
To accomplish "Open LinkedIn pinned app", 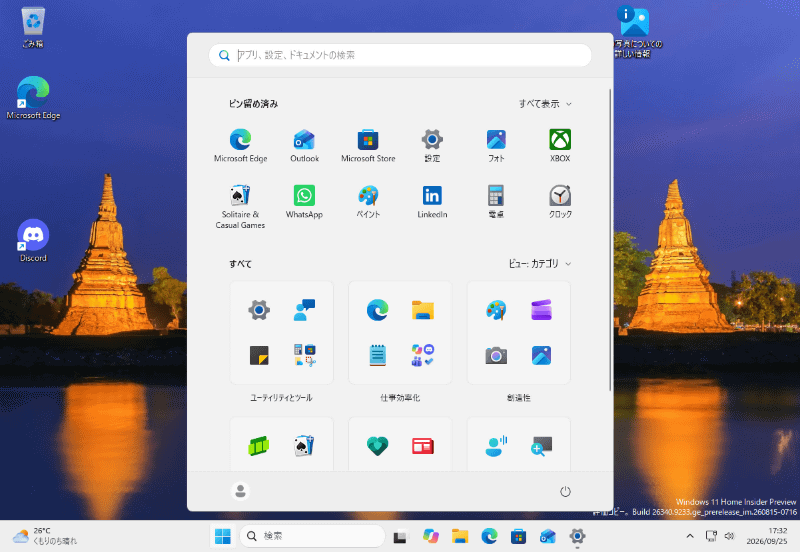I will [432, 202].
